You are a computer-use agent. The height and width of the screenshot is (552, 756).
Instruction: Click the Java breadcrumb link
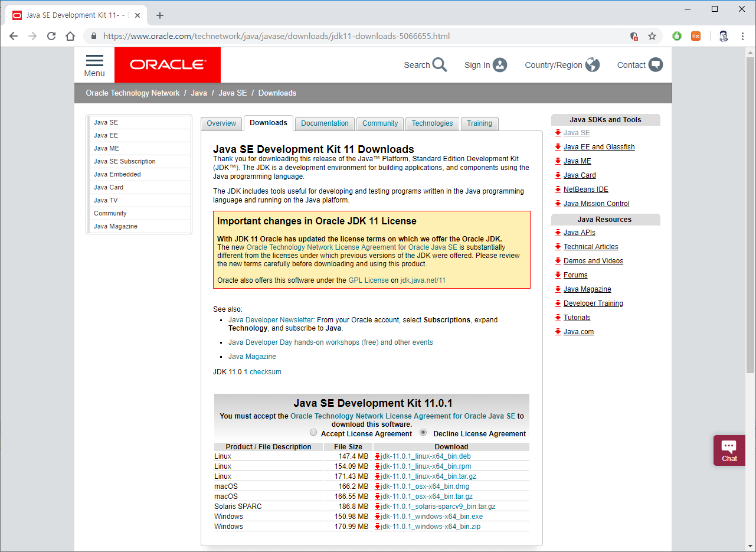pyautogui.click(x=199, y=93)
